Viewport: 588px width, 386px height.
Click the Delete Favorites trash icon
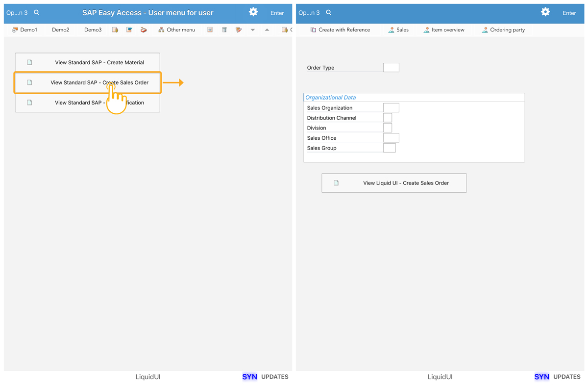coord(224,30)
